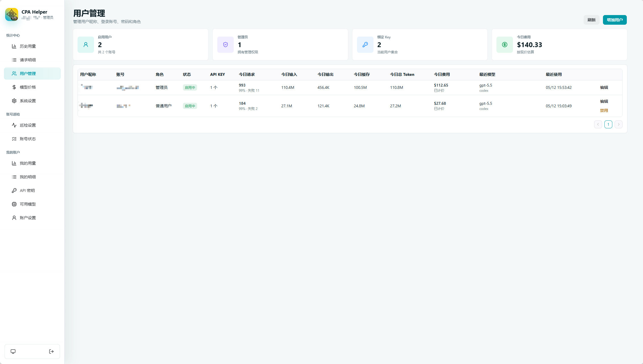Go to previous page using left chevron
Viewport: 643px width, 364px height.
[598, 124]
